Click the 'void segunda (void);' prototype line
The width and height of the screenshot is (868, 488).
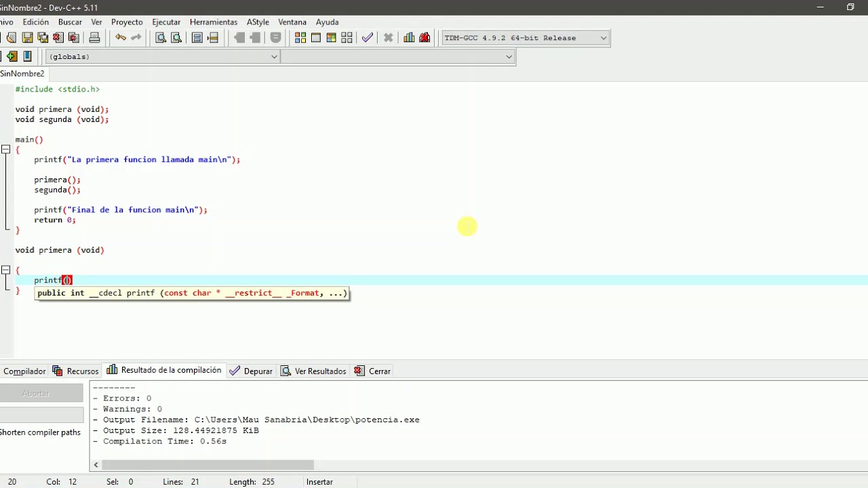62,119
